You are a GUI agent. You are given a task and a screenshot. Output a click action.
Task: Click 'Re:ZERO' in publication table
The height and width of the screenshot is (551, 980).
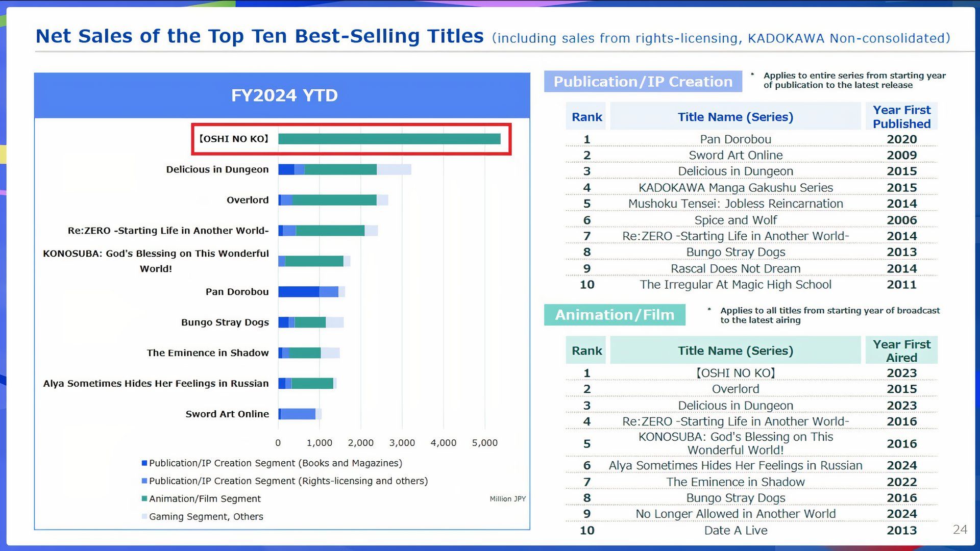click(736, 236)
